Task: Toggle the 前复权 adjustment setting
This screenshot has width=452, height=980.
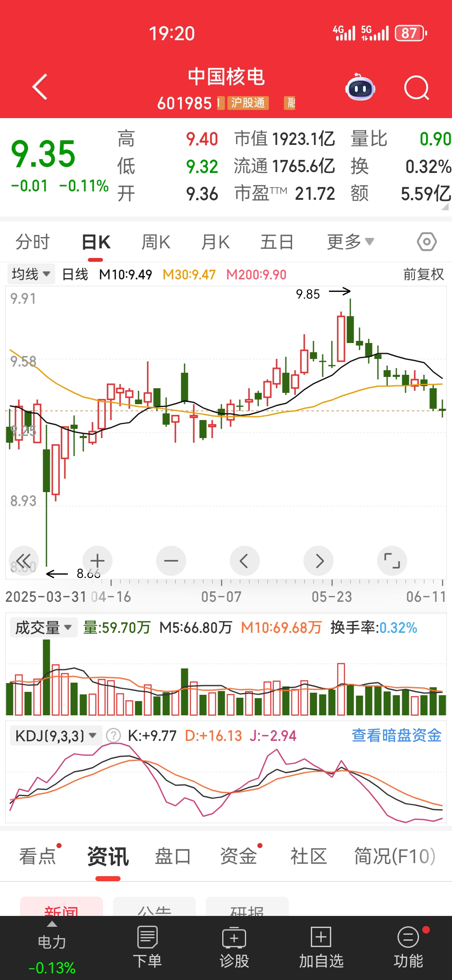Action: pos(424,274)
